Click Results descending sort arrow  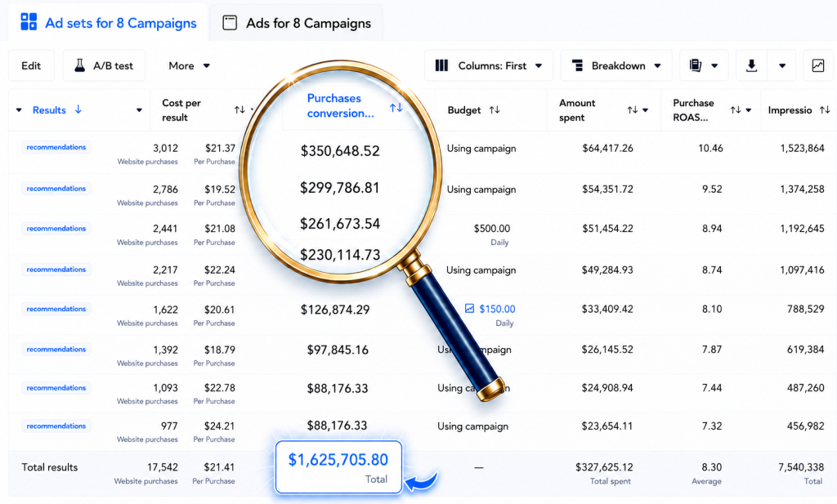click(78, 109)
